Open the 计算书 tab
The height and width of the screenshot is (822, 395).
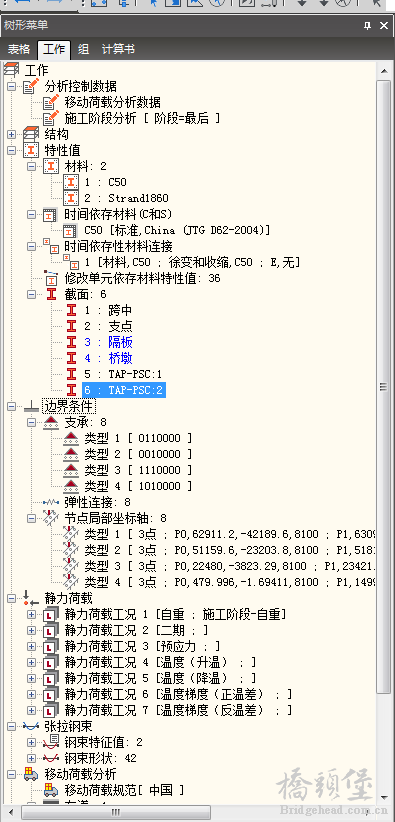coord(118,49)
